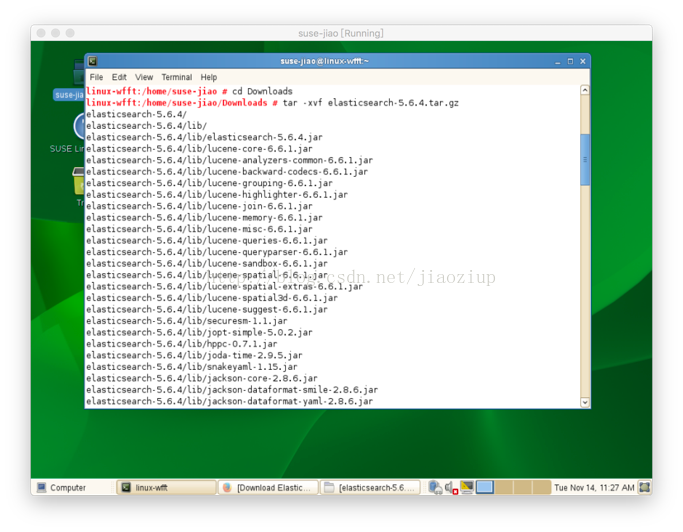
Task: Click line ending 'lucene-sandbox-6.6.1.jar'
Action: click(207, 264)
